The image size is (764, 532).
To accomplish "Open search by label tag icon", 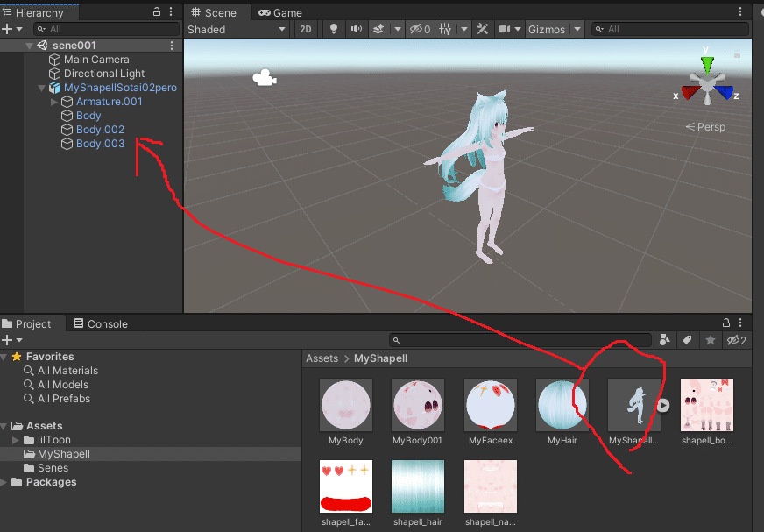I will click(x=687, y=340).
